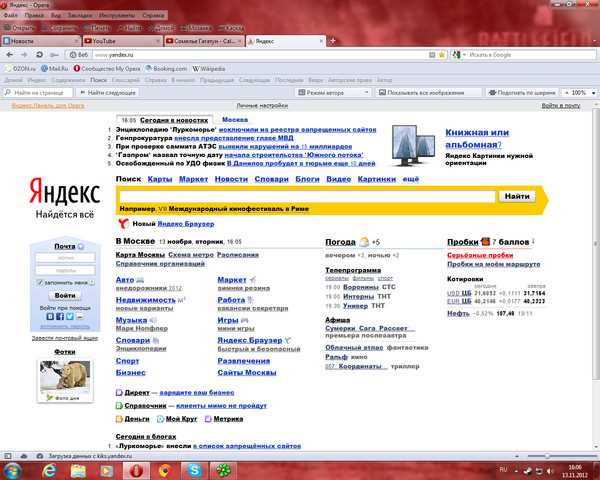
Task: Open the Справка menu
Action: click(153, 15)
